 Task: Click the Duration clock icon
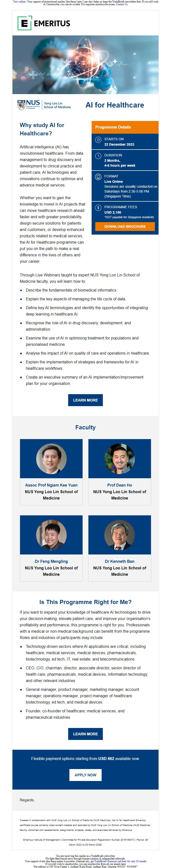(98, 156)
